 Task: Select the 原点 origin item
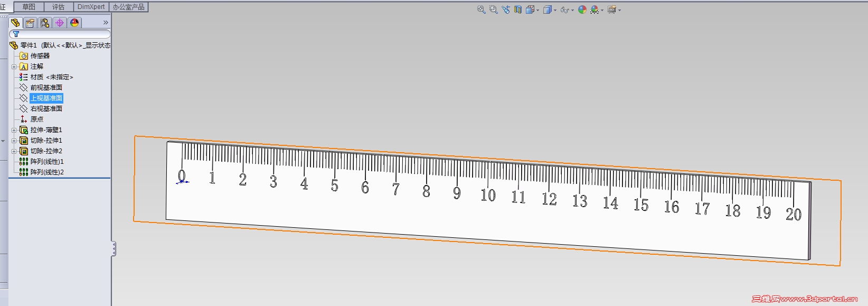(36, 119)
